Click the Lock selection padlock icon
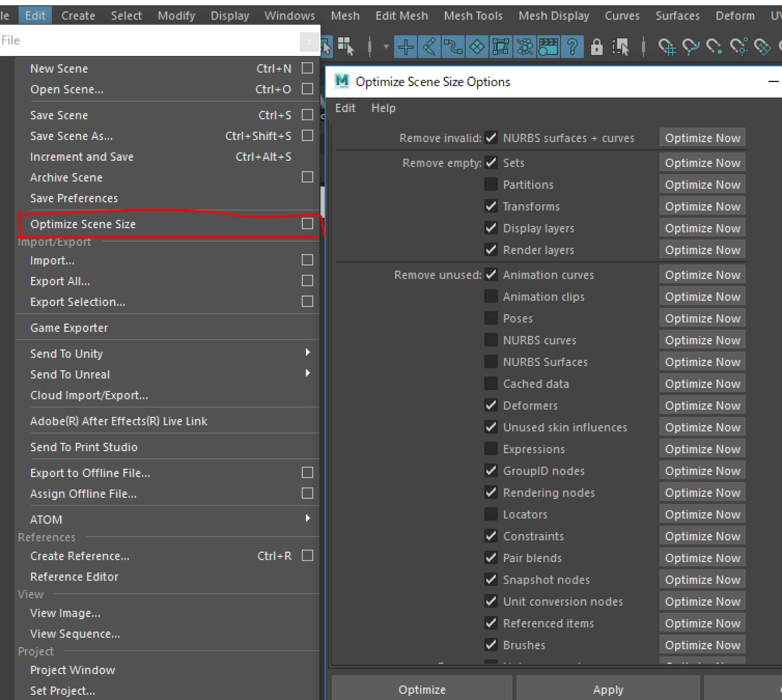 coord(596,47)
